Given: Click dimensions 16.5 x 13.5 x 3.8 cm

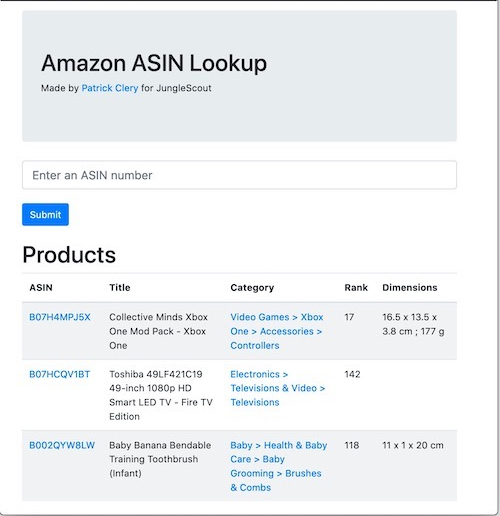Looking at the screenshot, I should (413, 324).
